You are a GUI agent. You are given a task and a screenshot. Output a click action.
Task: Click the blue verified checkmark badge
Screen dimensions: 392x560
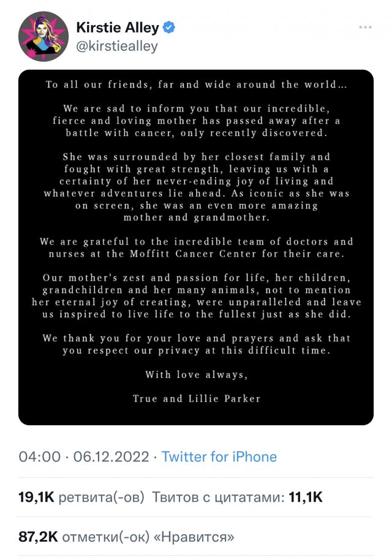coord(169,28)
